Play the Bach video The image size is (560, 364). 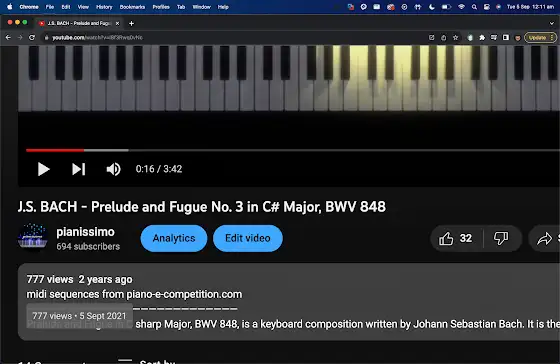tap(44, 169)
